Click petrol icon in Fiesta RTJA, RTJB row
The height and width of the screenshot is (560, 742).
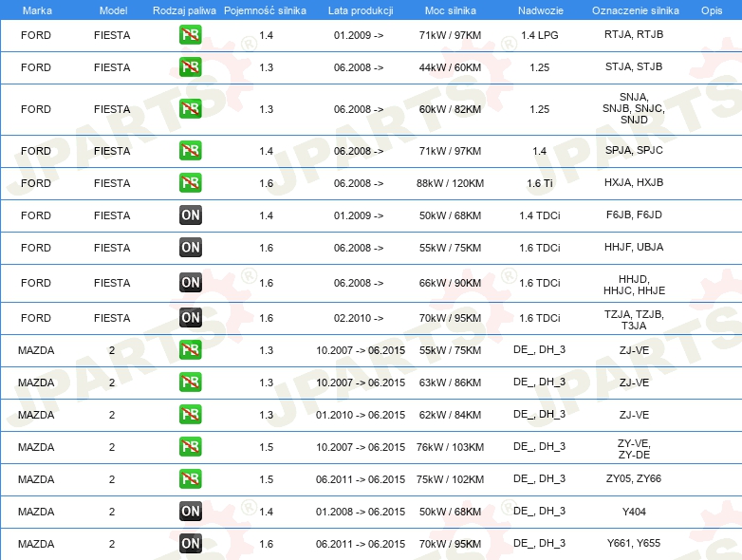tap(190, 35)
